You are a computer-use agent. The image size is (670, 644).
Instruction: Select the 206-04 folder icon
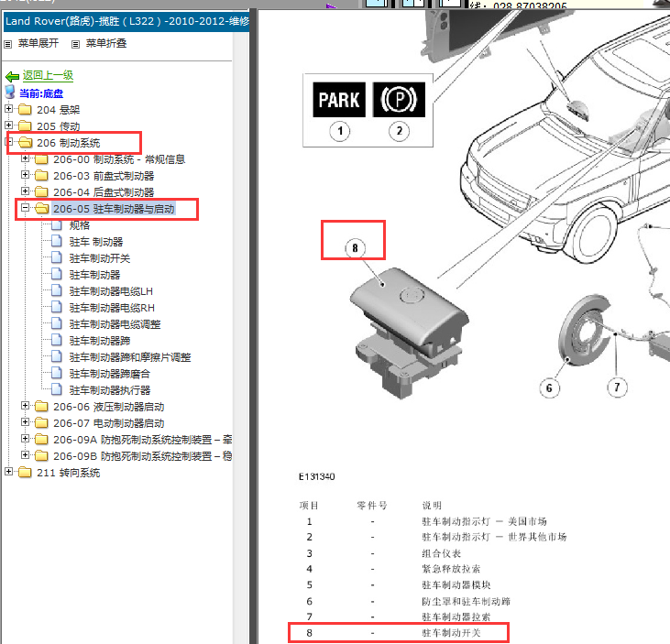[41, 191]
